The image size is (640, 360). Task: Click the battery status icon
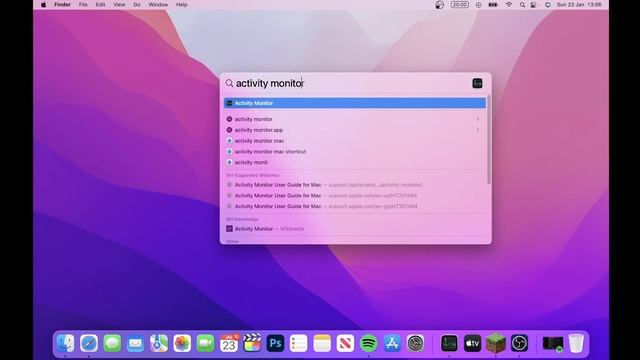point(493,5)
